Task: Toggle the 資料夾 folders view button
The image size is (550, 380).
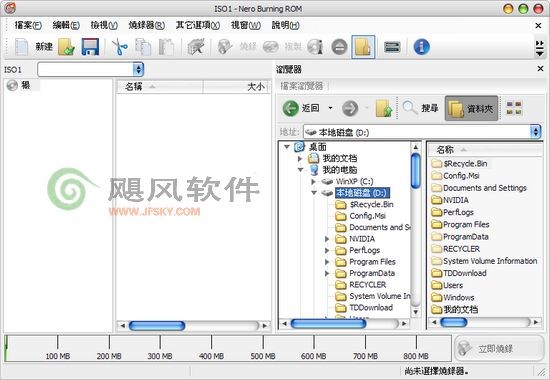Action: click(x=471, y=108)
